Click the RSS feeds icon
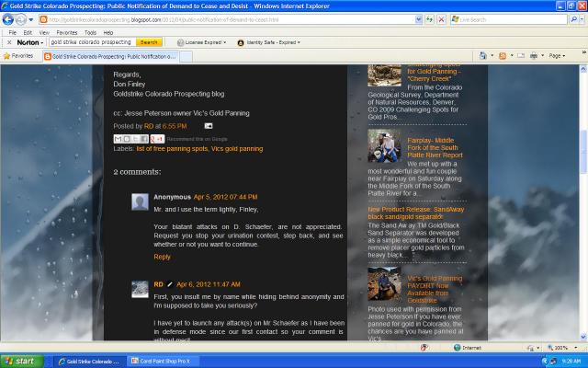The image size is (588, 368). (x=503, y=56)
